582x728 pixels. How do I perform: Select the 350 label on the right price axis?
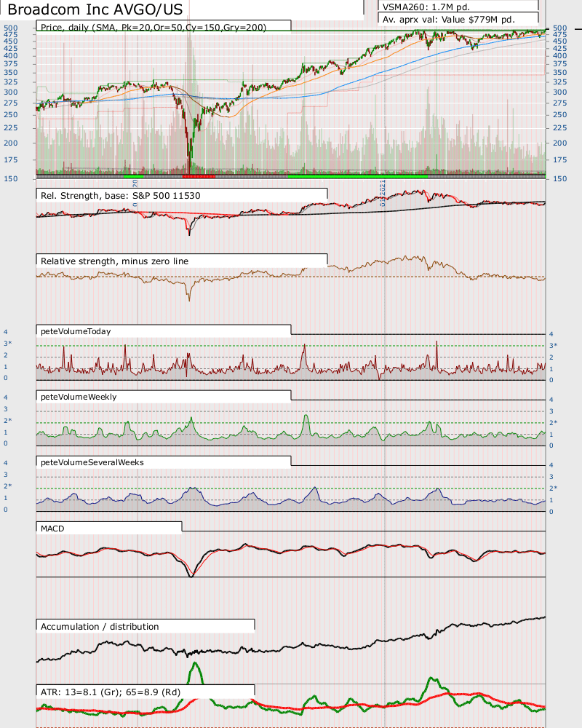(559, 72)
